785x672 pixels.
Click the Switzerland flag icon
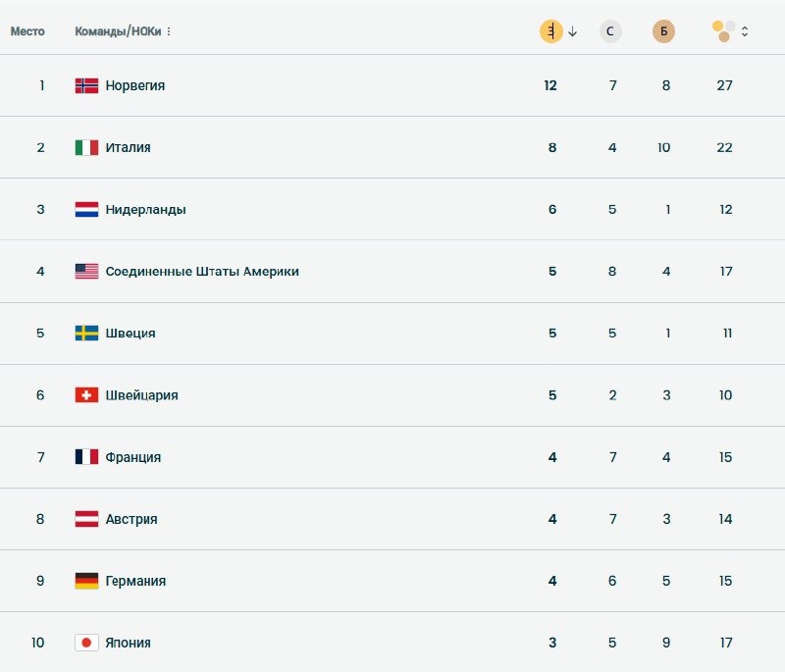coord(86,394)
